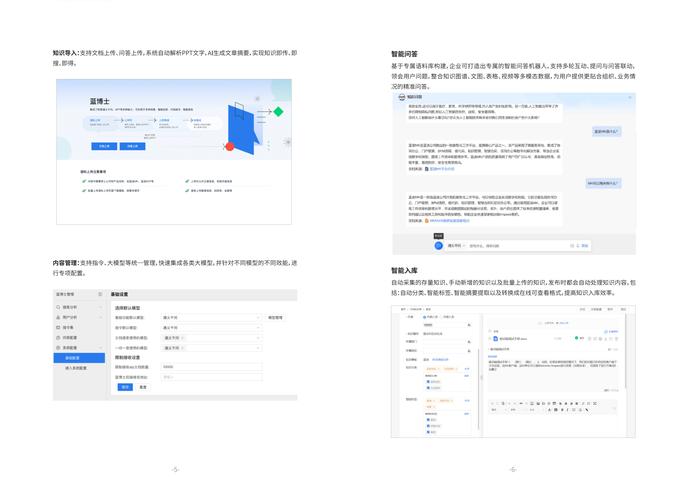Click the reset button next to save

[x=143, y=386]
